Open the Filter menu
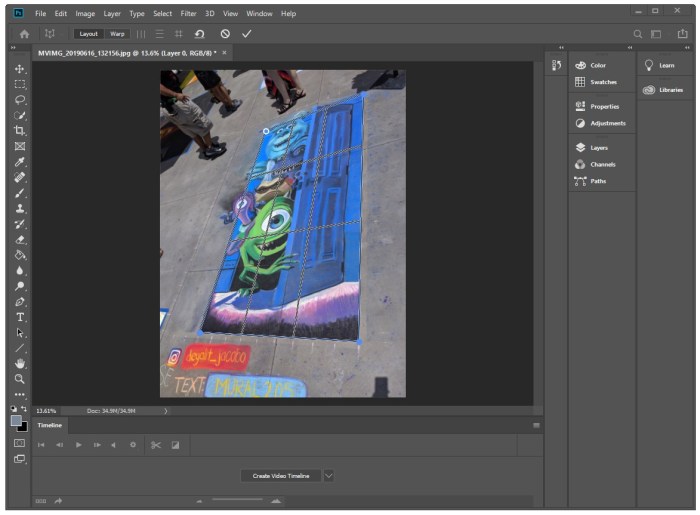This screenshot has height=515, width=700. click(x=188, y=14)
